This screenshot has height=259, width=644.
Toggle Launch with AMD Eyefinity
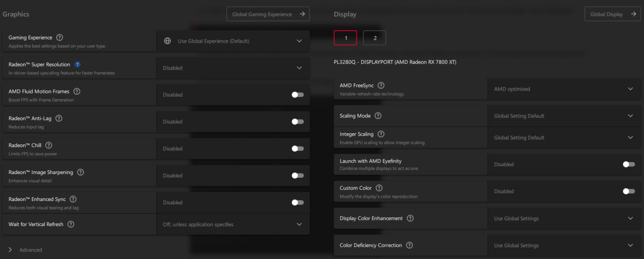pyautogui.click(x=629, y=164)
